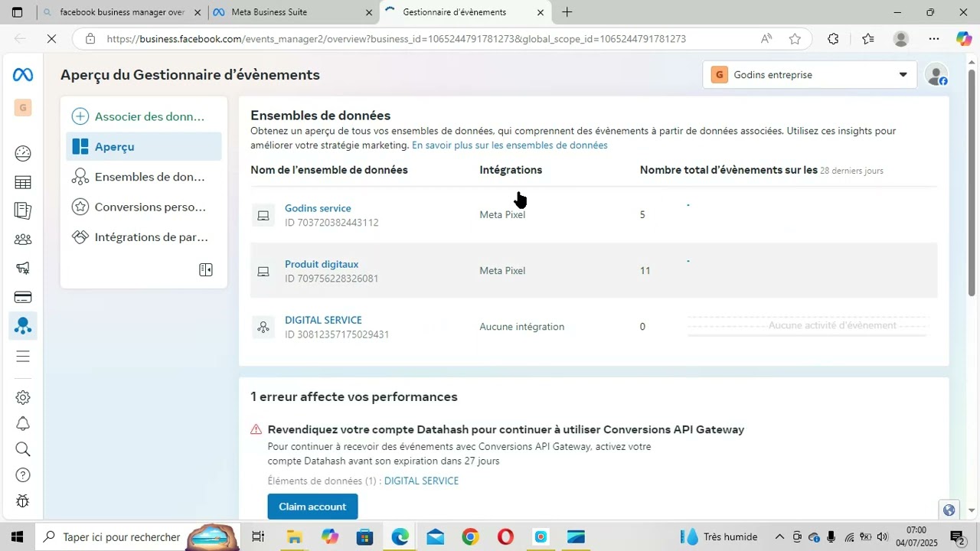
Task: Open Conversions personnalisées menu item
Action: point(144,207)
